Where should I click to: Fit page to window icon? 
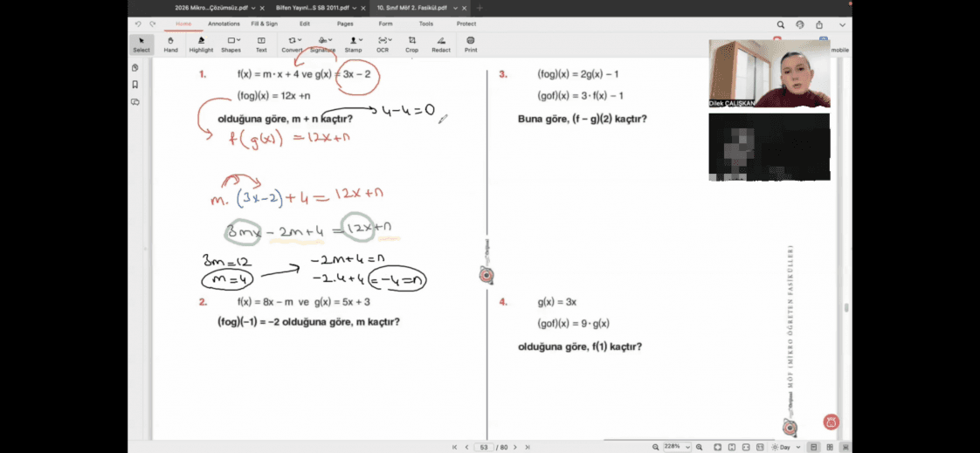point(717,448)
